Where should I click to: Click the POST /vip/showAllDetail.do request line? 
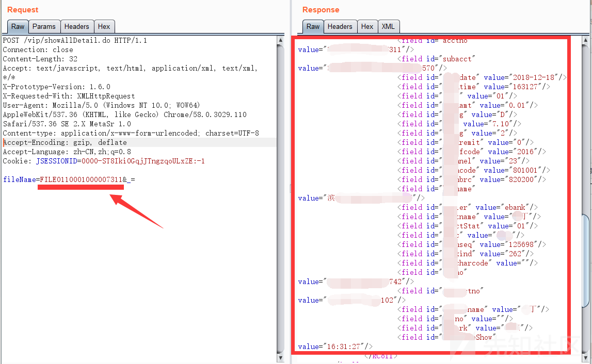pyautogui.click(x=75, y=40)
